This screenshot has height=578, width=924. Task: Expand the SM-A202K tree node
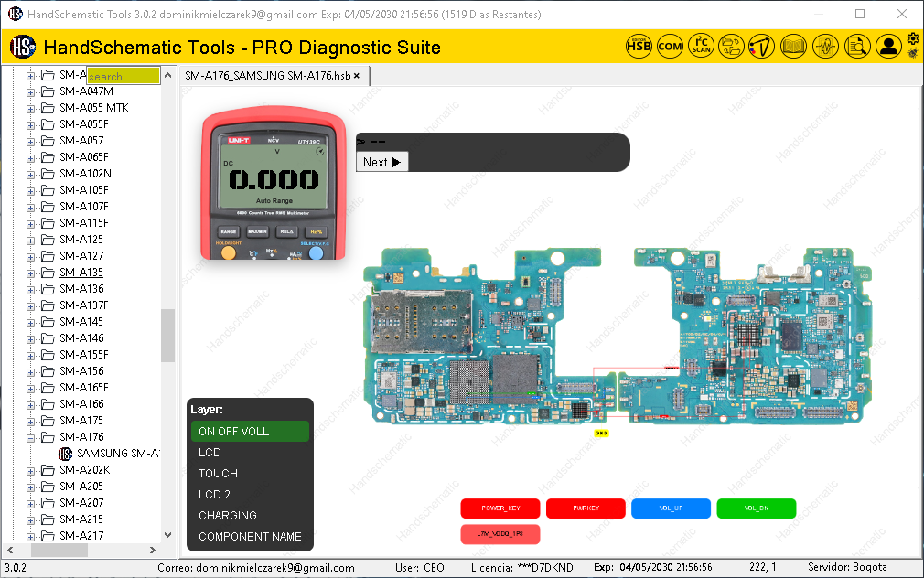pos(30,471)
